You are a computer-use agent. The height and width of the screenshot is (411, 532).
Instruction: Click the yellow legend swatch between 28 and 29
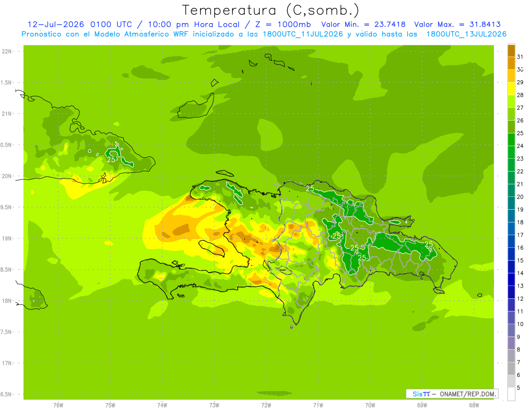(x=511, y=88)
